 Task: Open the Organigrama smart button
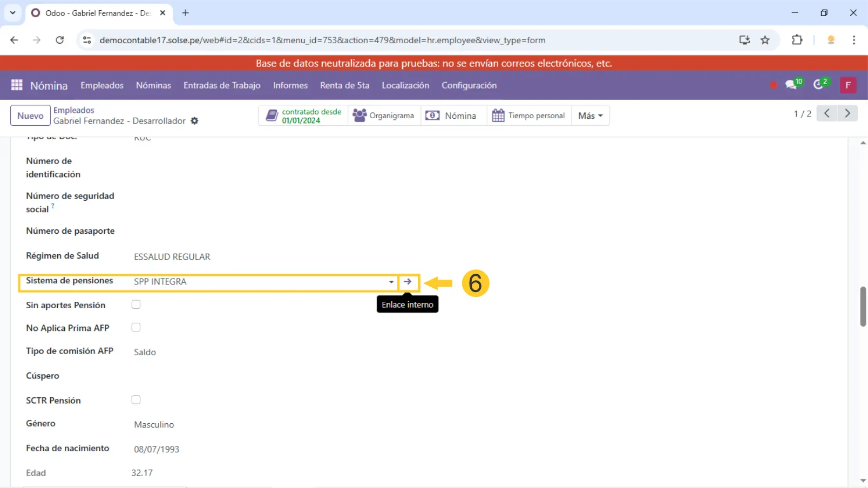point(384,116)
